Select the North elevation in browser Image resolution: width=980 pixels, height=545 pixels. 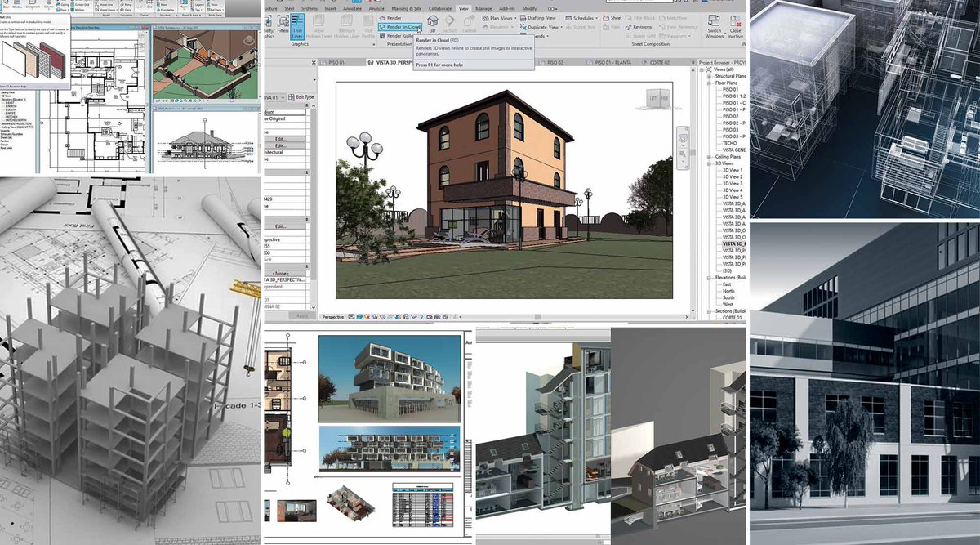pyautogui.click(x=729, y=291)
